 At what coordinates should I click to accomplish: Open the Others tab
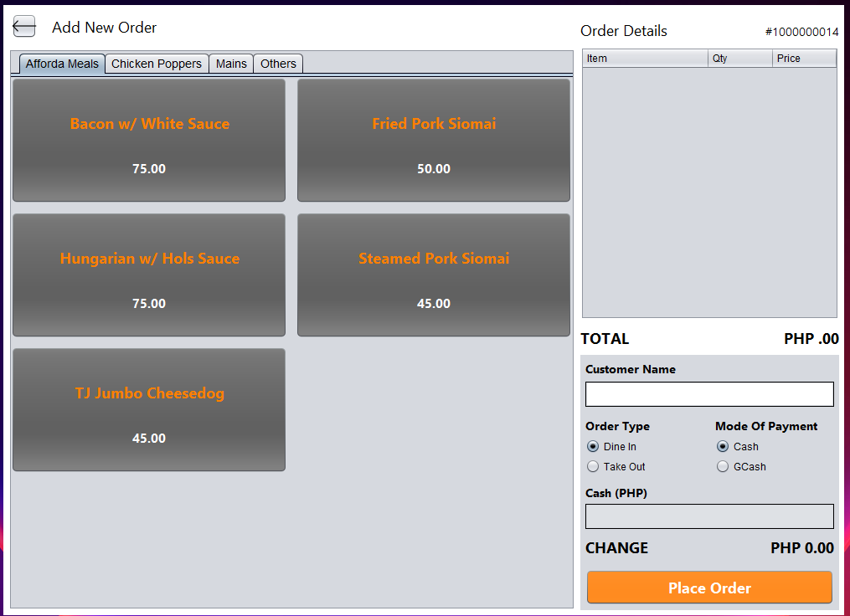[278, 64]
